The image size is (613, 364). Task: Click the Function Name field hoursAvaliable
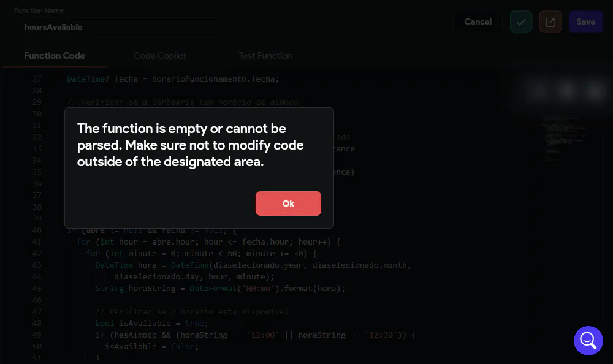[117, 28]
